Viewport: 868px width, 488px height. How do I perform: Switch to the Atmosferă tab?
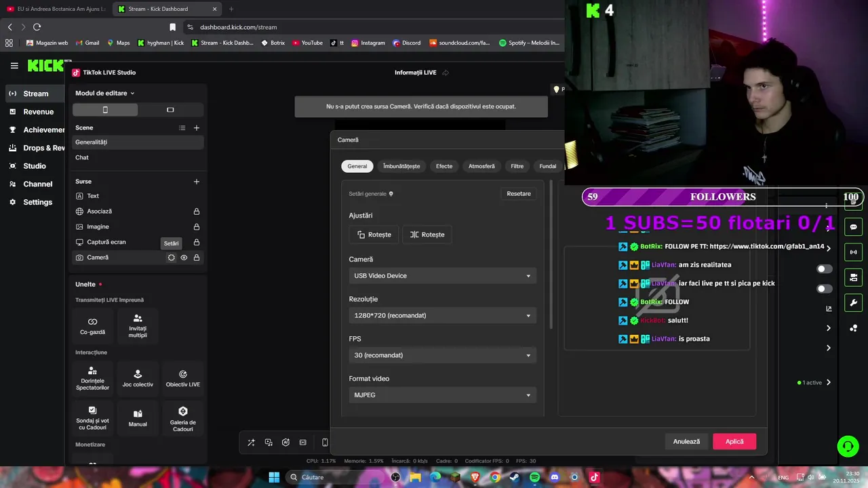(481, 166)
